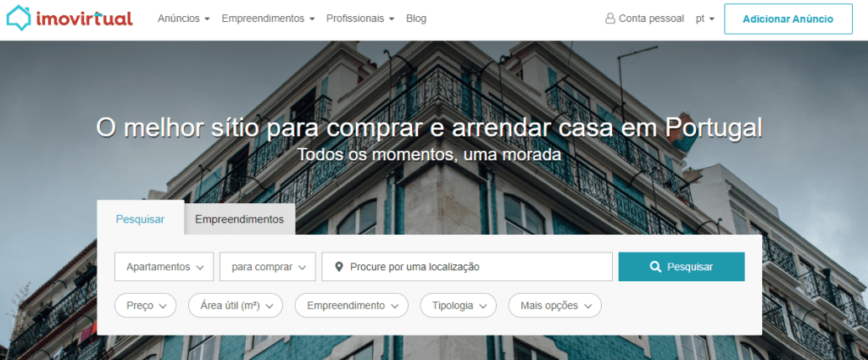Screen dimensions: 868x360
Task: Click the location search input field
Action: point(467,267)
